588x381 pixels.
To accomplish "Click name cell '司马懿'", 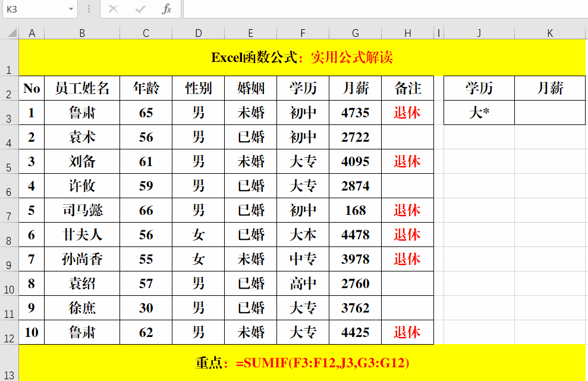I will tap(82, 210).
